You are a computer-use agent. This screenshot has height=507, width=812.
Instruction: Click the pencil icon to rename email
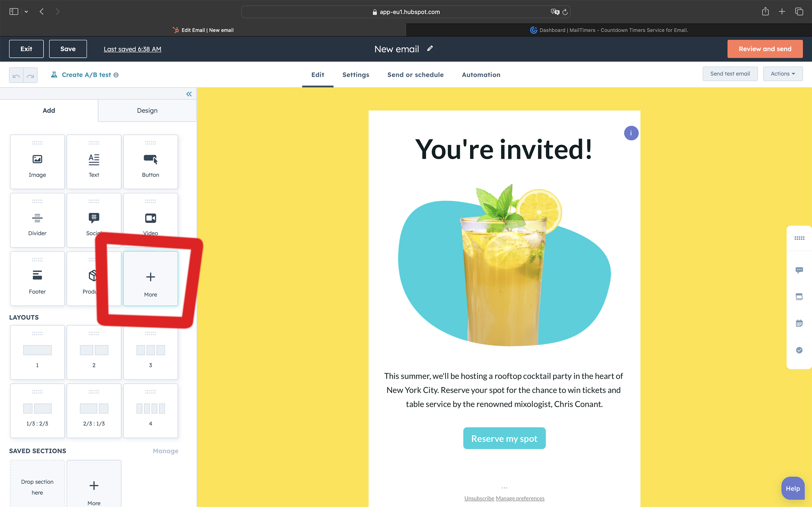click(x=430, y=48)
